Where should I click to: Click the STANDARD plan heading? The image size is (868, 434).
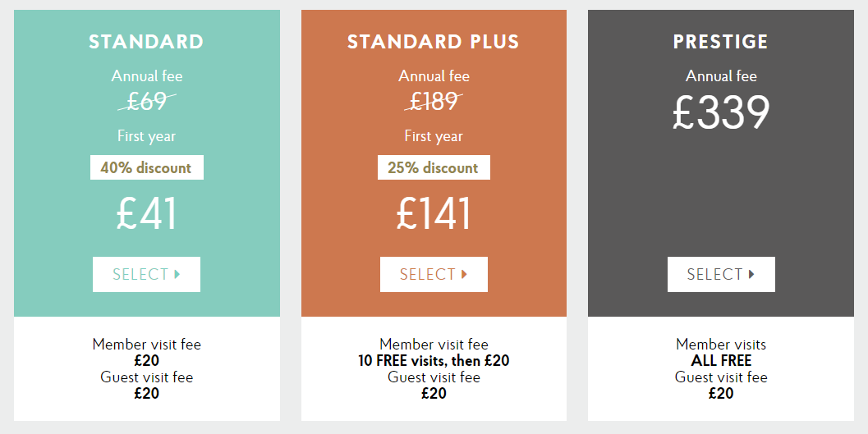[x=146, y=42]
